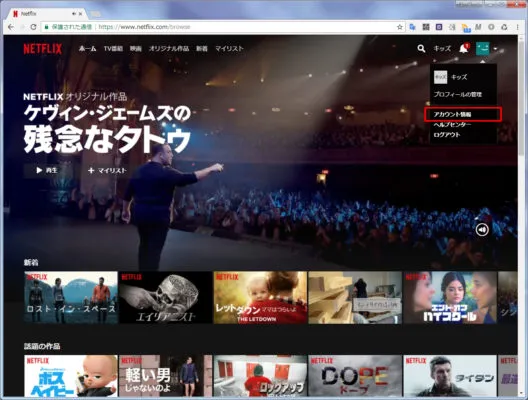The width and height of the screenshot is (528, 400).
Task: Bookmark page with the star icon
Action: [x=400, y=27]
